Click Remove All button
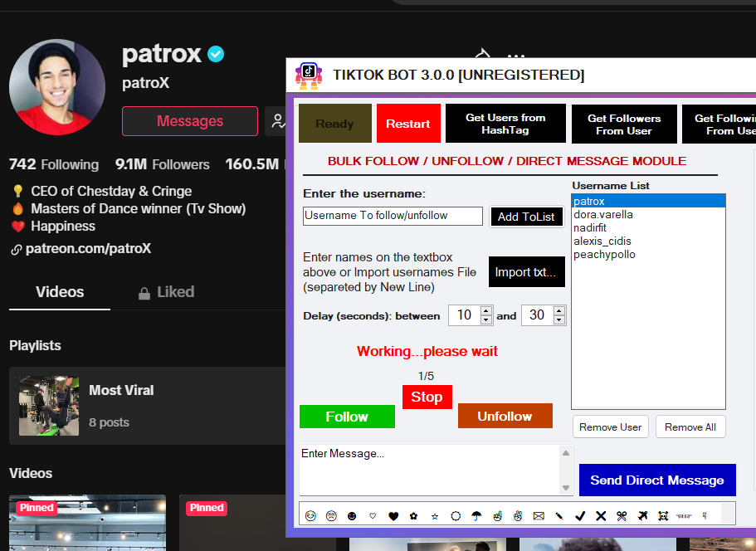The width and height of the screenshot is (756, 551). pos(690,427)
